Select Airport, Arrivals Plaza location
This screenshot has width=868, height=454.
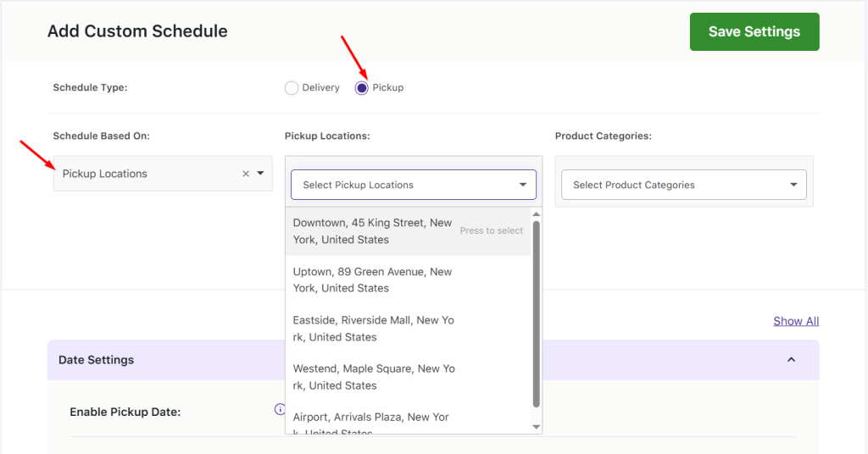tap(372, 421)
